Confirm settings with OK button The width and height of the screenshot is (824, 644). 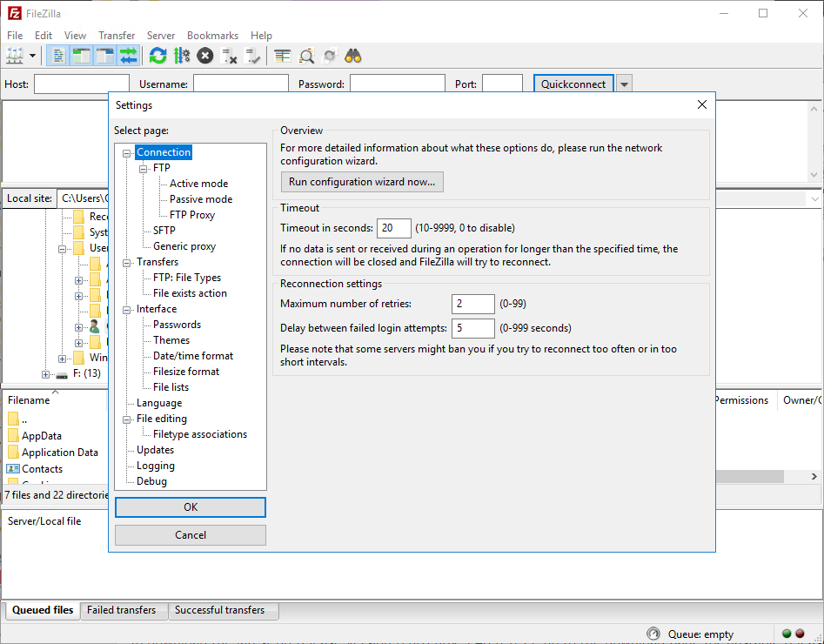click(x=191, y=507)
